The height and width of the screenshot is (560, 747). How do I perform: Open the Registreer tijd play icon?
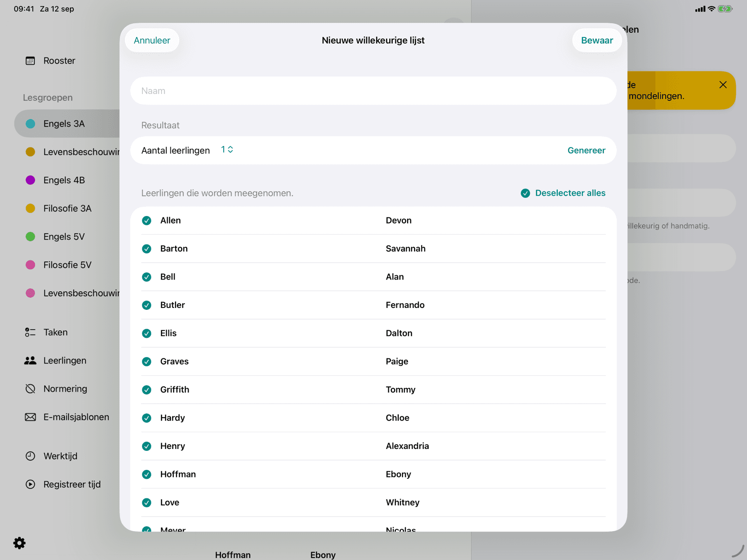[x=30, y=484]
